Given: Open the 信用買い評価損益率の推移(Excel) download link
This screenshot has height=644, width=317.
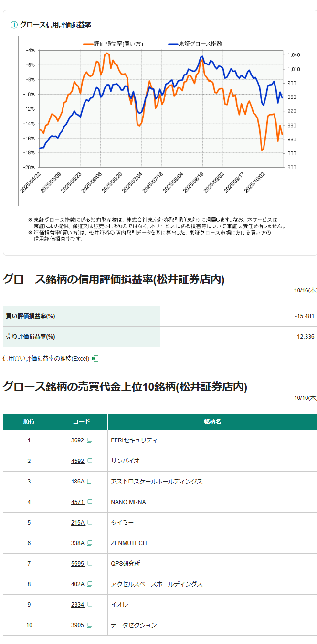Looking at the screenshot, I should tap(46, 358).
